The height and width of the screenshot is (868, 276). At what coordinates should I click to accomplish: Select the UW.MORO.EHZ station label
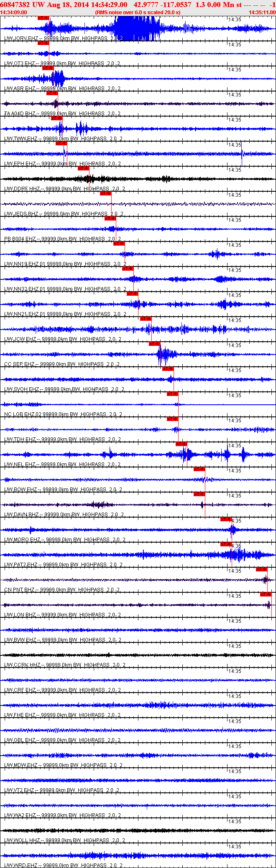(64, 540)
